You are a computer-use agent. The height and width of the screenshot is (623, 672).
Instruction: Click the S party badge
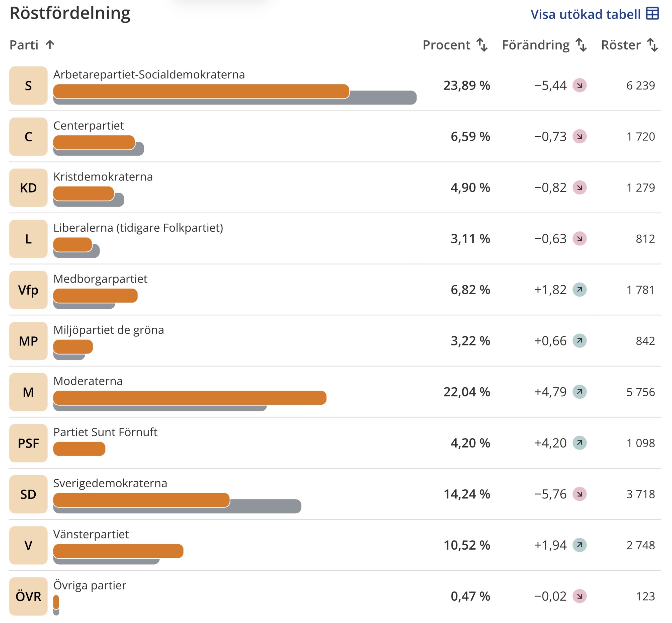(28, 85)
